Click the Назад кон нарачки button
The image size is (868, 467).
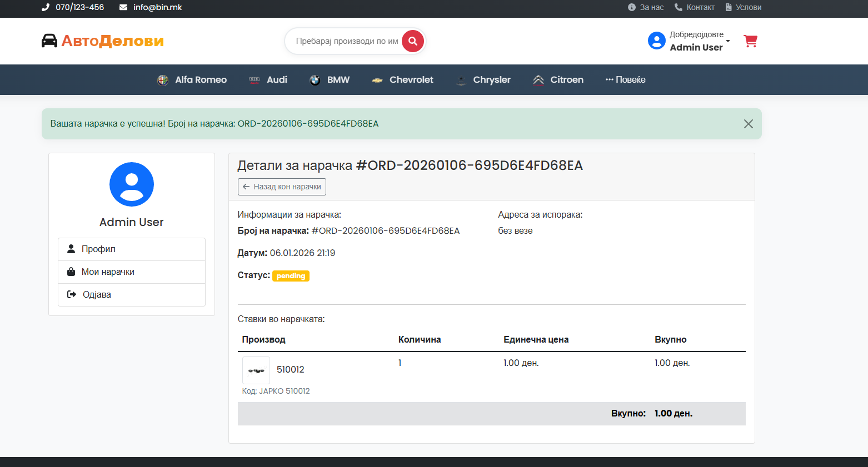pyautogui.click(x=282, y=187)
